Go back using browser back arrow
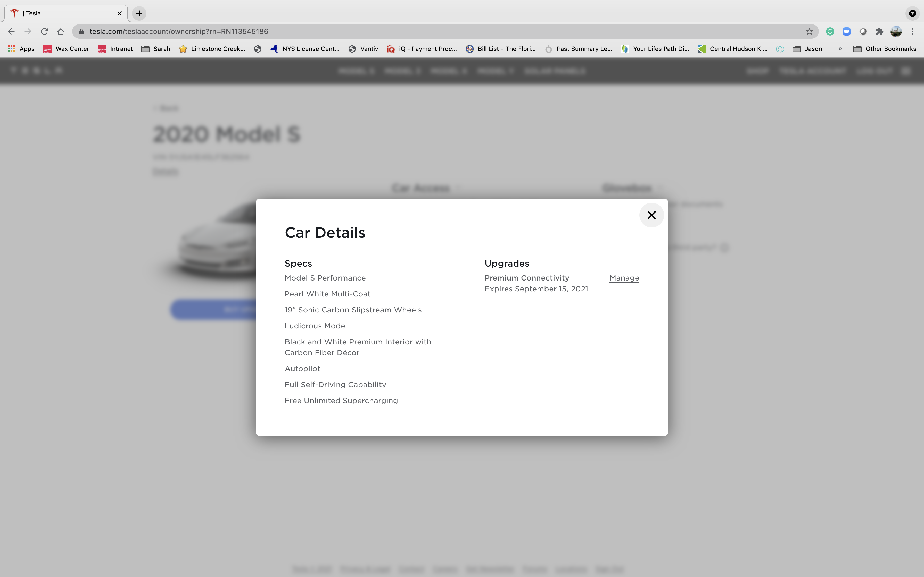This screenshot has width=924, height=577. click(x=11, y=32)
